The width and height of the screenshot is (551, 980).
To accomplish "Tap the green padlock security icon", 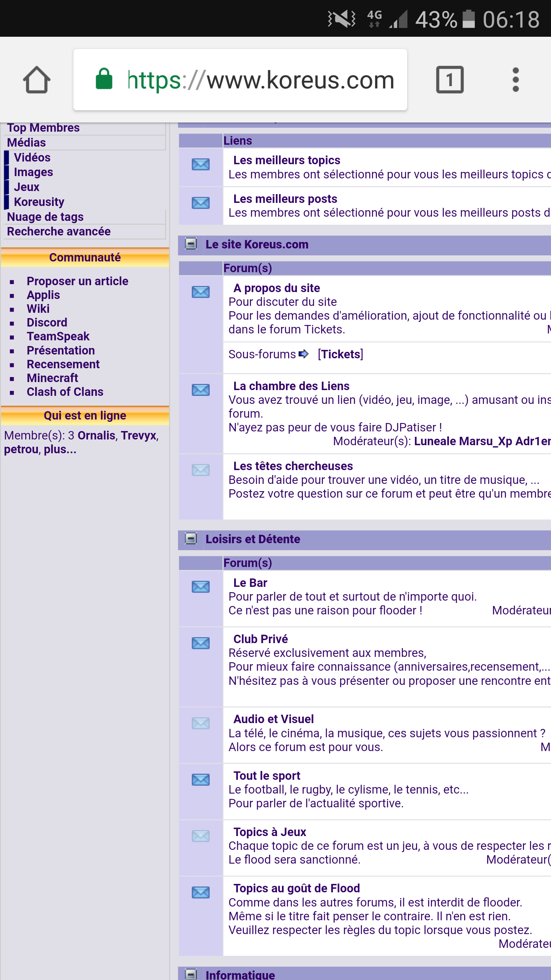I will (104, 80).
